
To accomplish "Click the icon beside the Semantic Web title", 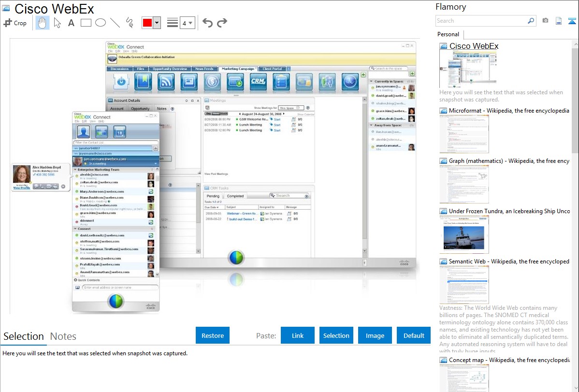I will (443, 261).
